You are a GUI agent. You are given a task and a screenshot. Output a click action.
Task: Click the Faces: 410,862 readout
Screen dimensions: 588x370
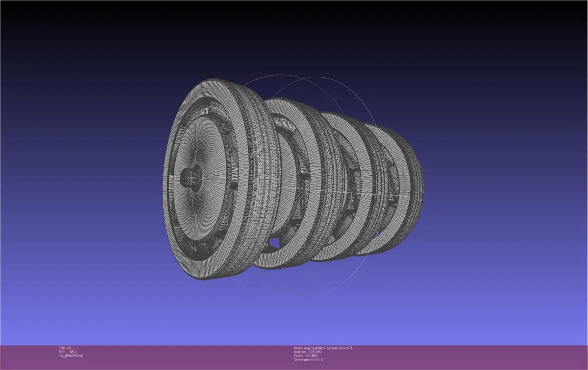305,356
